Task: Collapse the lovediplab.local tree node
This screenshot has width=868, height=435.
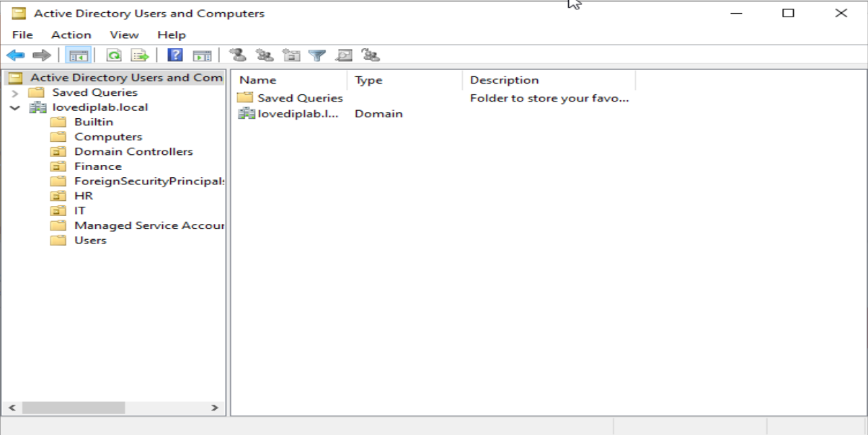Action: (15, 107)
